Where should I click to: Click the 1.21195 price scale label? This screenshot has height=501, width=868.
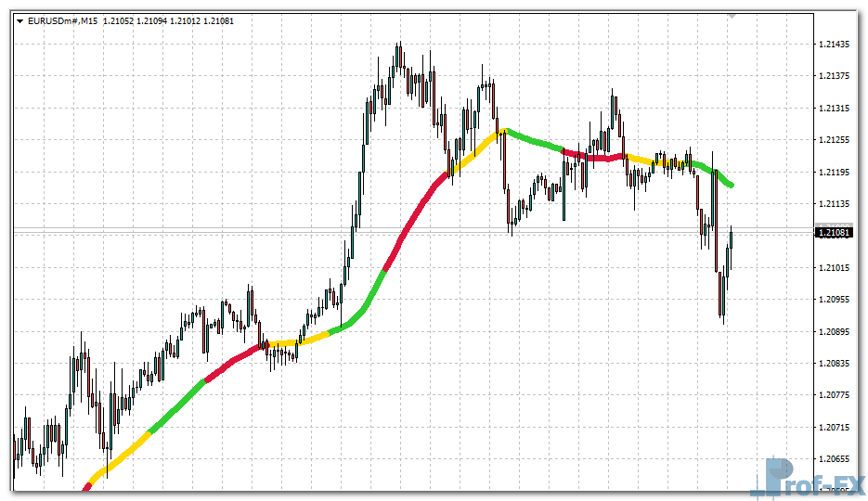click(x=836, y=173)
